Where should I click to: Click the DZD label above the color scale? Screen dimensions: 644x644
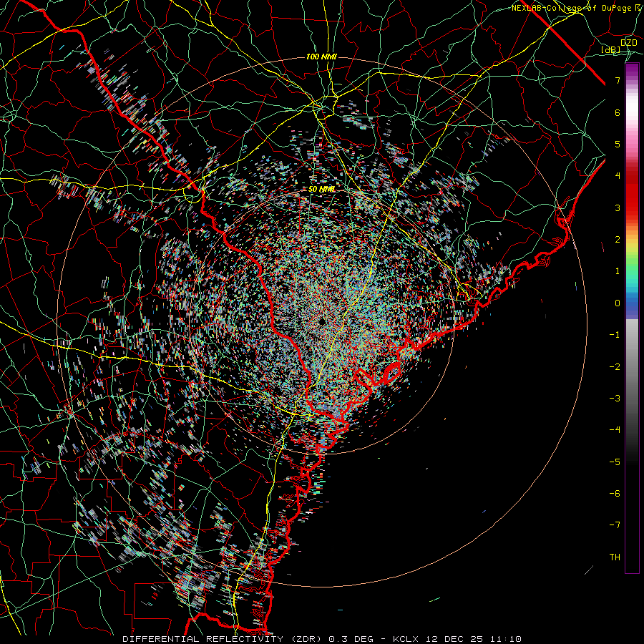point(628,42)
